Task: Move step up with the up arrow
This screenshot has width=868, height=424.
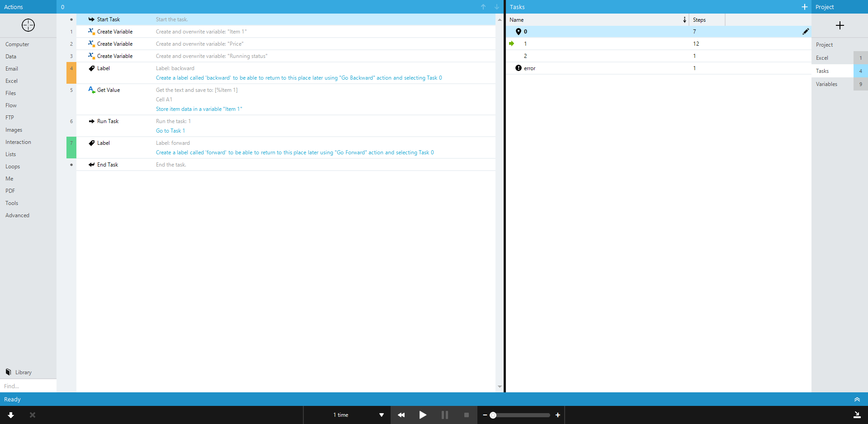Action: [x=483, y=7]
